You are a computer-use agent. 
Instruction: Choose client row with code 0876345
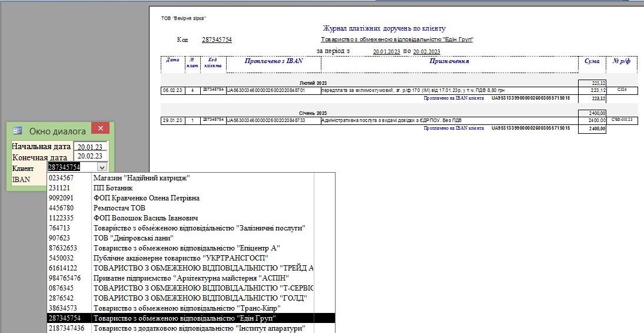191,288
